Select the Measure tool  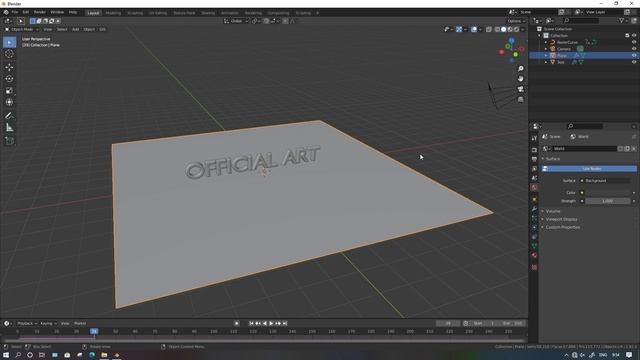point(9,128)
